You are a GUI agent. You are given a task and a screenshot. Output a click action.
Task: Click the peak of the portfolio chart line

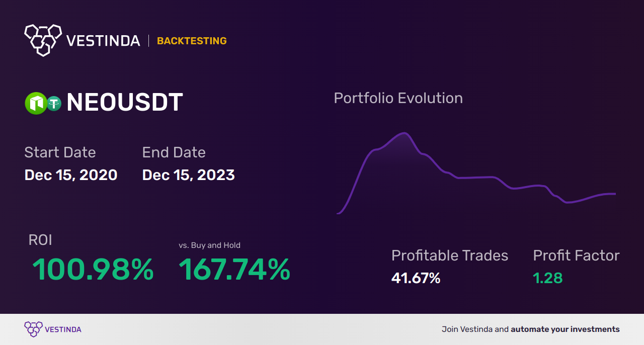point(404,133)
